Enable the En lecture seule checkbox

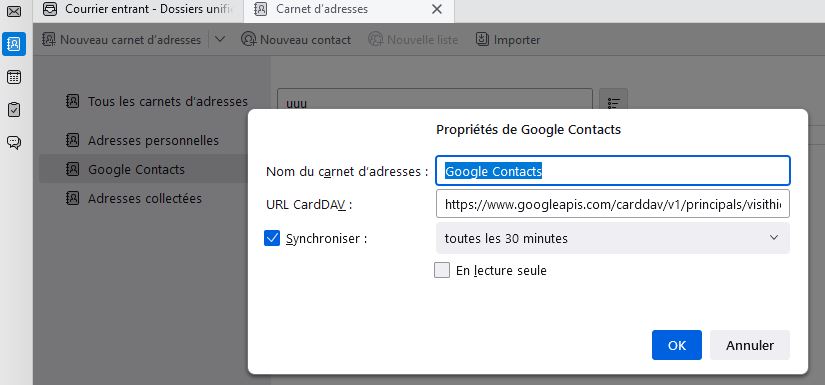pyautogui.click(x=442, y=270)
